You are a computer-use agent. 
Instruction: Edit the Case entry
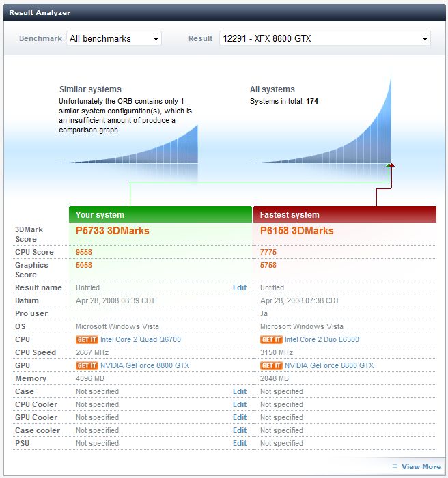point(240,391)
